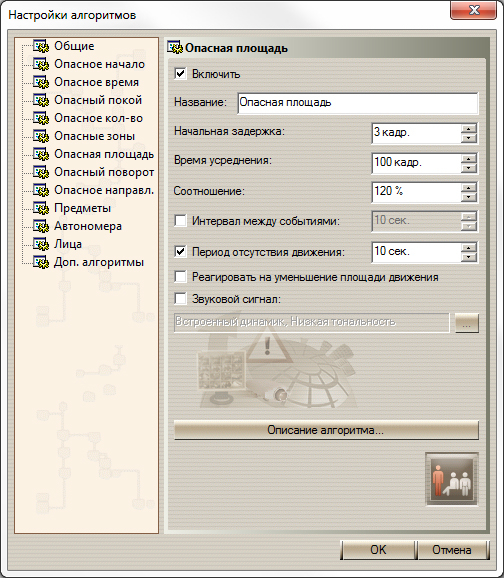Click the icon beside Опасные зоны

click(x=41, y=136)
